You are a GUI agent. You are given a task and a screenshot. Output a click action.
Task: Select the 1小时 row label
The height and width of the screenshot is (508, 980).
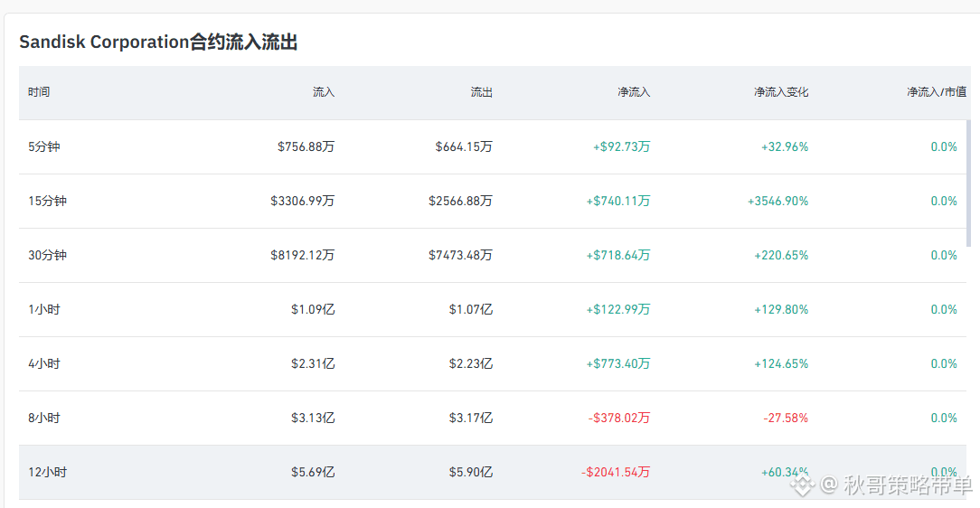coord(43,310)
